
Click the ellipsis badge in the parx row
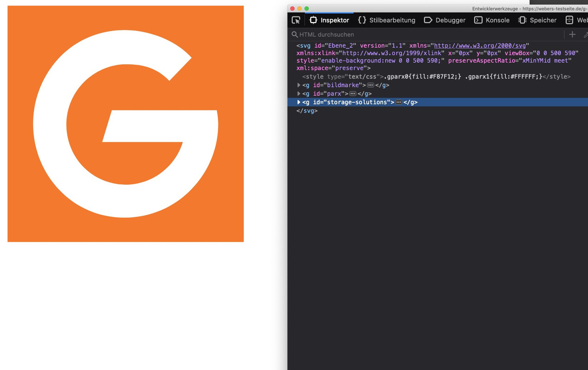pyautogui.click(x=353, y=93)
